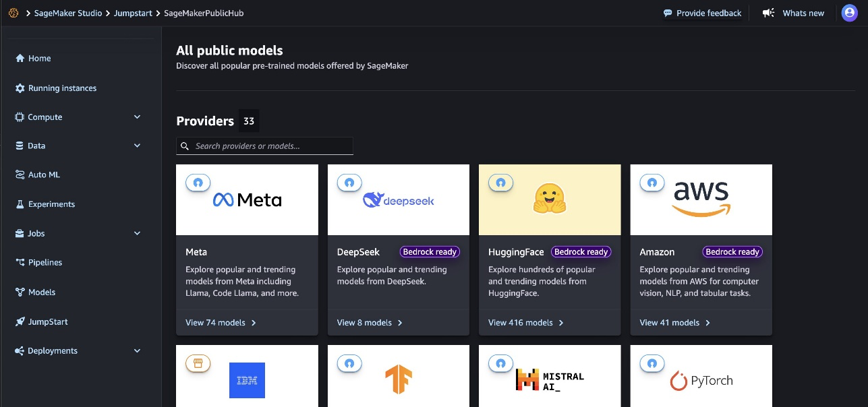Click the badge icon on the Mistral AI card
Viewport: 868px width, 407px height.
coord(500,363)
